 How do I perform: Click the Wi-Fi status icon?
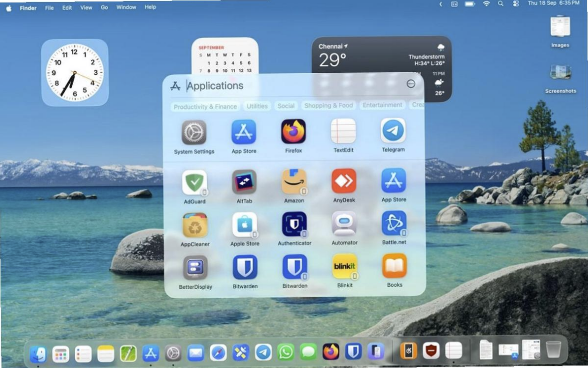pyautogui.click(x=486, y=4)
